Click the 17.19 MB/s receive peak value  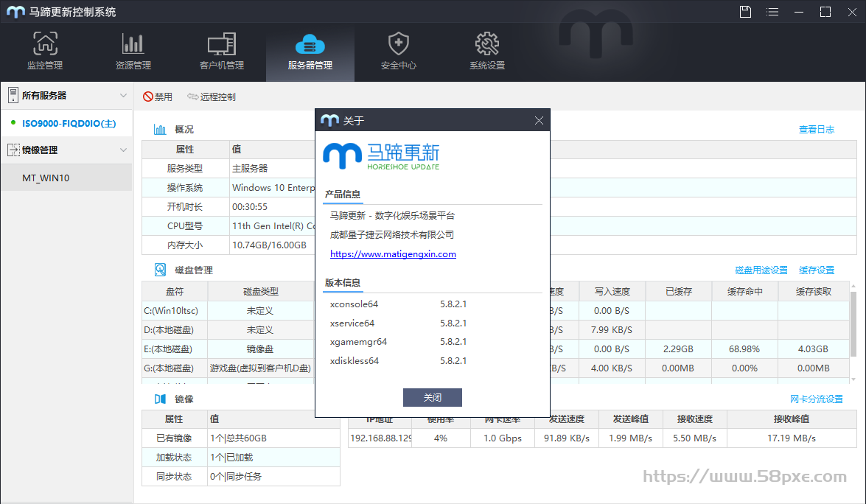point(792,438)
